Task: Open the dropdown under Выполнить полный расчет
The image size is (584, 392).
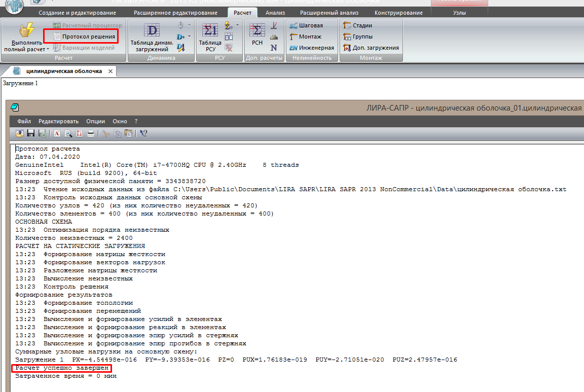Action: point(48,49)
